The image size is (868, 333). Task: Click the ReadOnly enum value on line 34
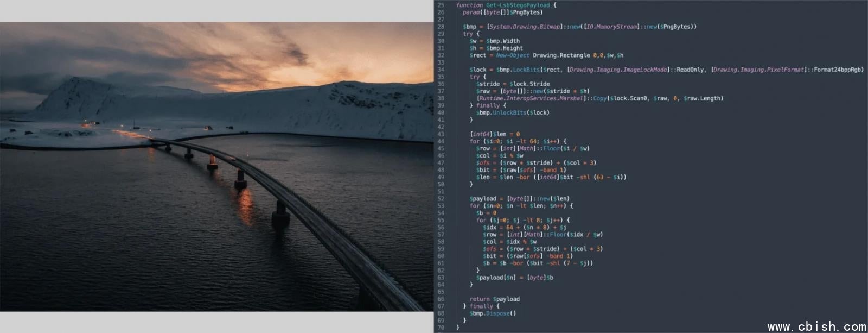point(691,70)
